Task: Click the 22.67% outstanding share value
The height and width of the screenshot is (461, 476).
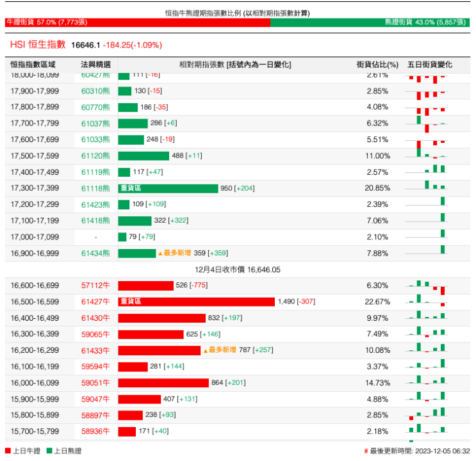Action: [377, 302]
